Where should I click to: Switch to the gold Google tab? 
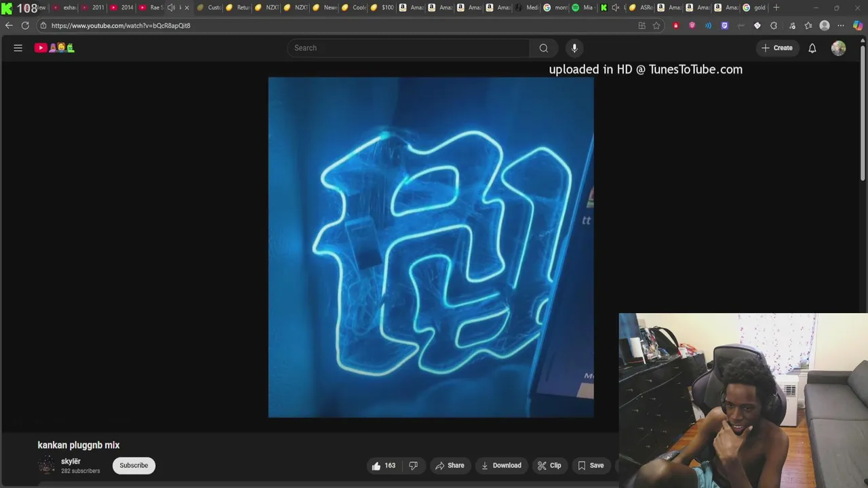[755, 7]
